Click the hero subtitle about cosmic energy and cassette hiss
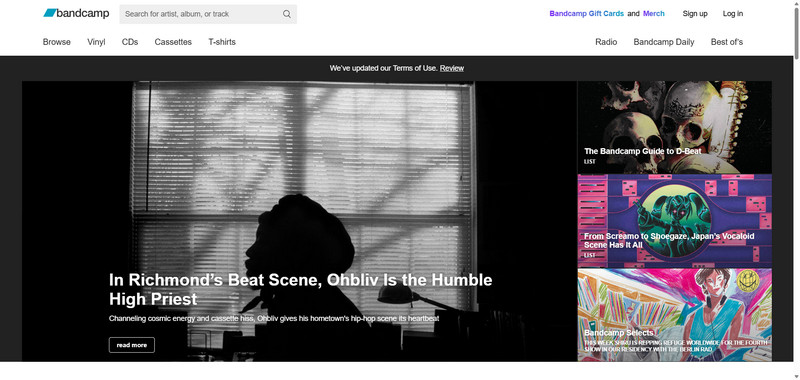This screenshot has height=380, width=800. 274,318
